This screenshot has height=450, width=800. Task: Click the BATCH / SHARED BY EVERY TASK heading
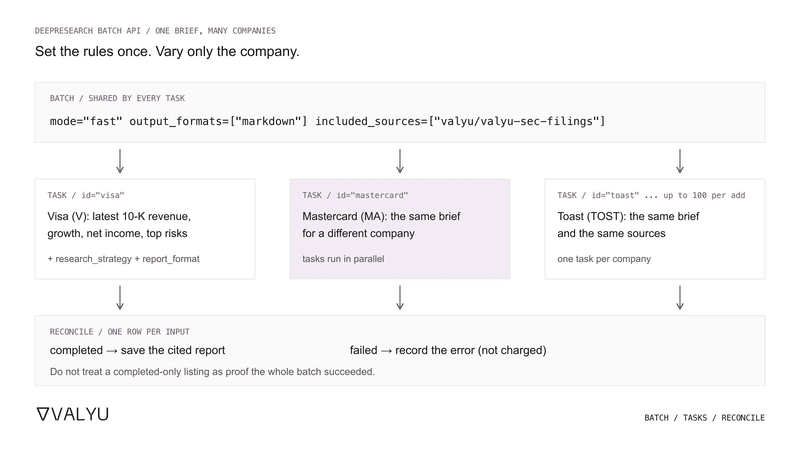(117, 98)
